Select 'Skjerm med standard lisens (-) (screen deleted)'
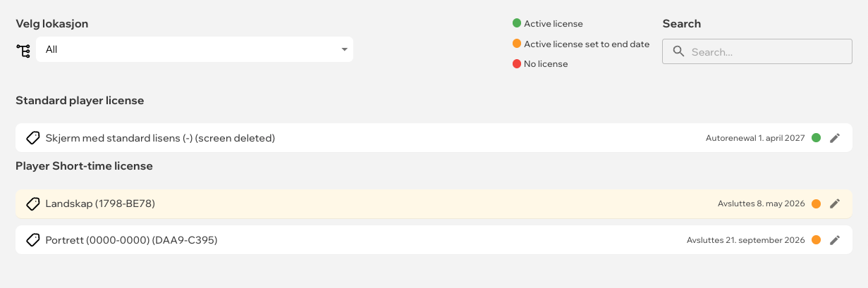Screen dimensions: 868x288 (x=434, y=138)
